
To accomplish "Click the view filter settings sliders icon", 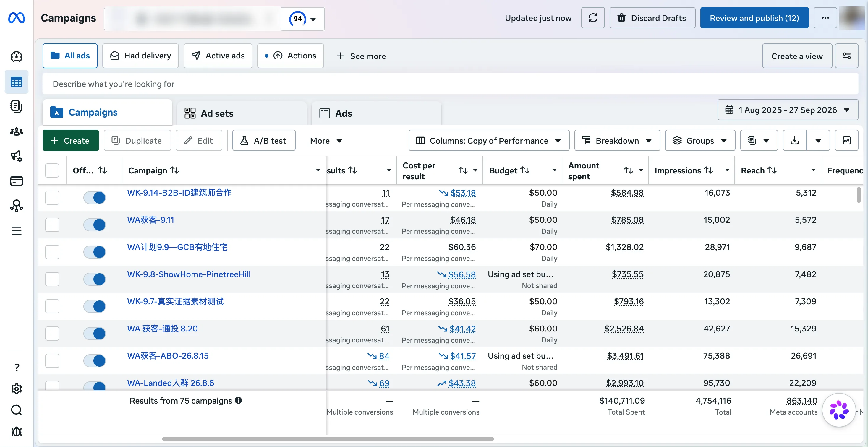I will [846, 56].
